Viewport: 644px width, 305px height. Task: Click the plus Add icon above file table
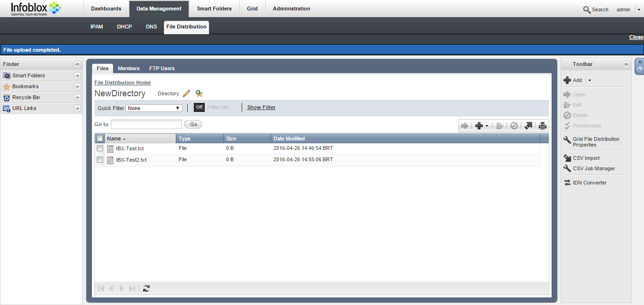click(479, 126)
